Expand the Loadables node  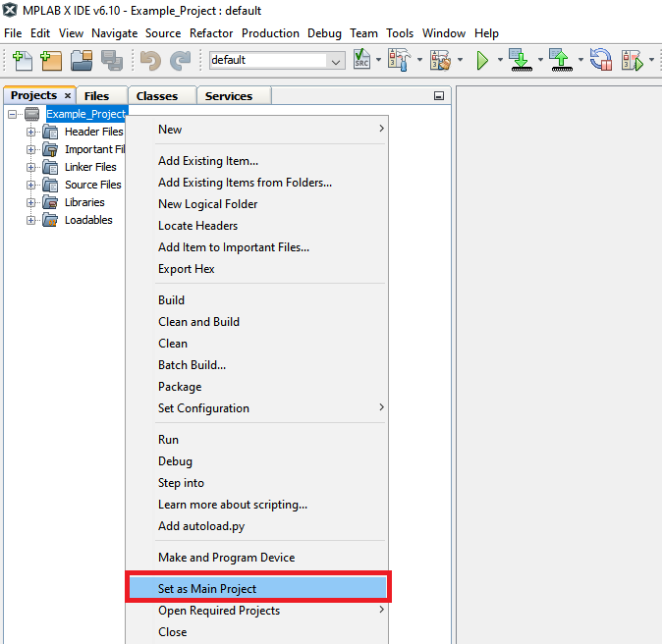(30, 220)
